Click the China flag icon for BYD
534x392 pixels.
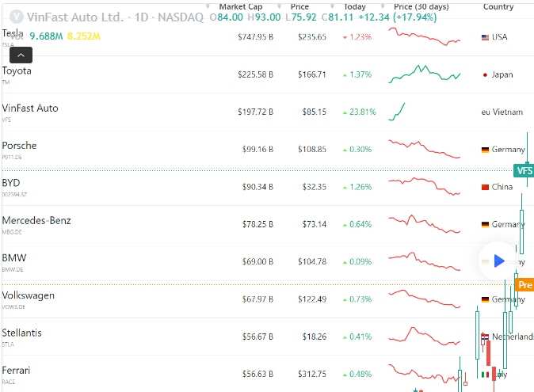click(486, 187)
